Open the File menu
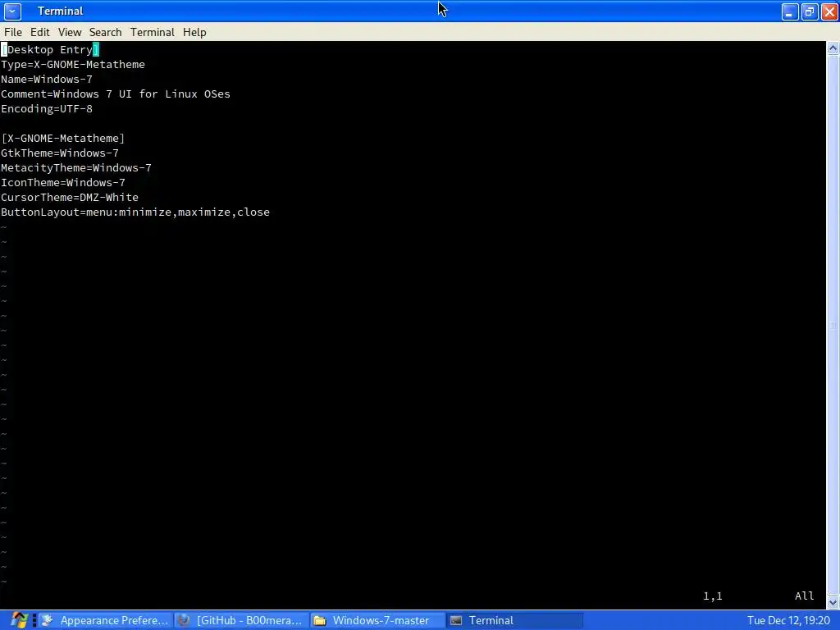The height and width of the screenshot is (630, 840). tap(13, 32)
